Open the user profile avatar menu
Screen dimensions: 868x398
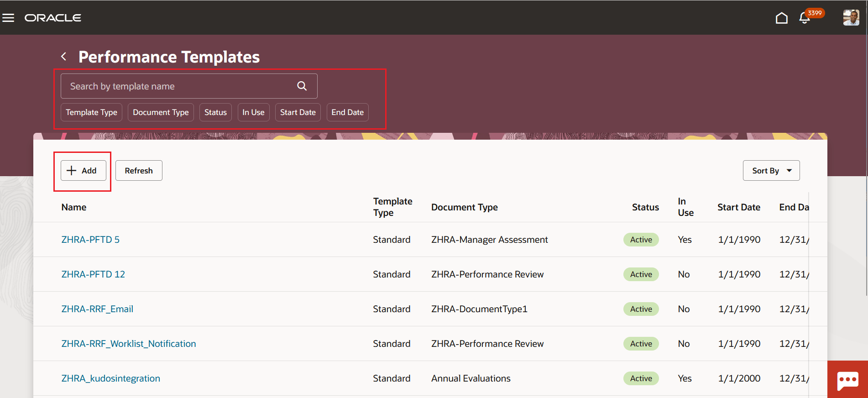851,18
